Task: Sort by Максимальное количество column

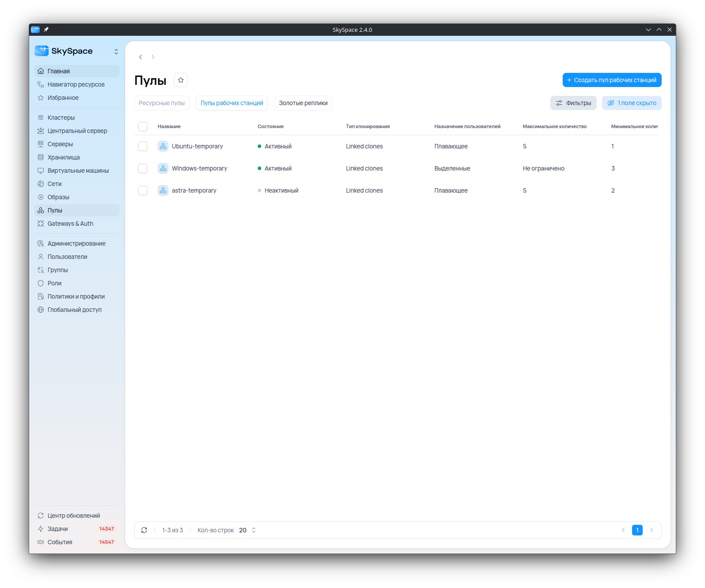Action: 555,126
